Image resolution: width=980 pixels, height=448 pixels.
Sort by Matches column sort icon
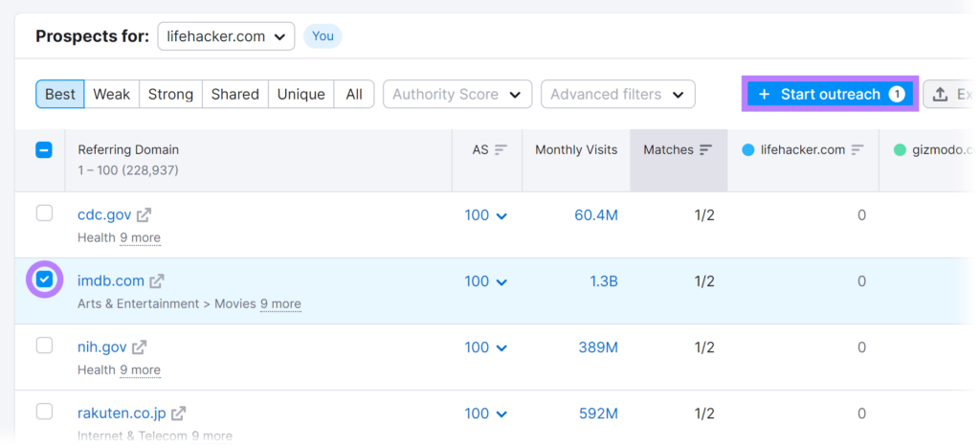705,150
